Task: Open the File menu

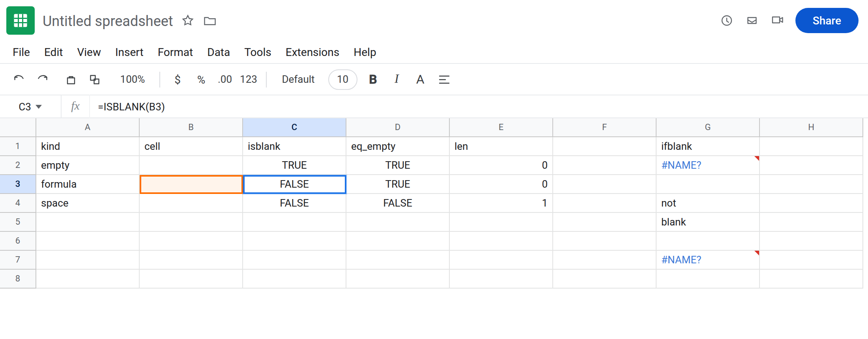Action: pyautogui.click(x=21, y=52)
